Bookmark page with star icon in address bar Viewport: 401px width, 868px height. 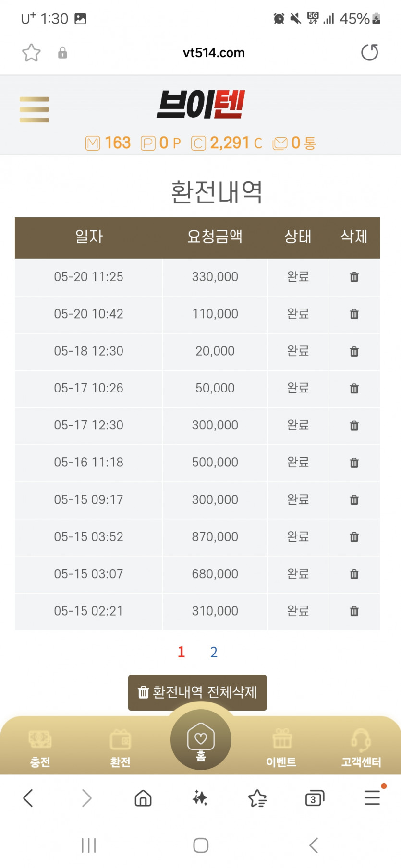click(31, 53)
